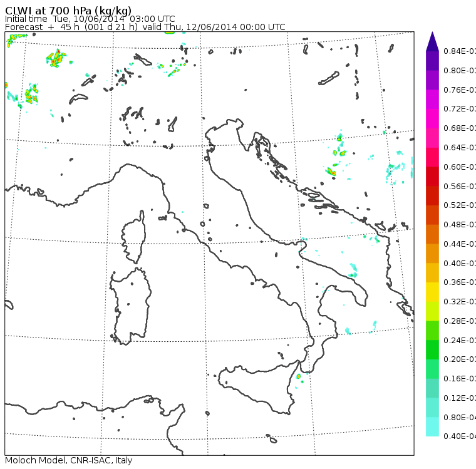This screenshot has width=476, height=469.
Task: Click the island of Sardinia on the map
Action: tap(130, 307)
